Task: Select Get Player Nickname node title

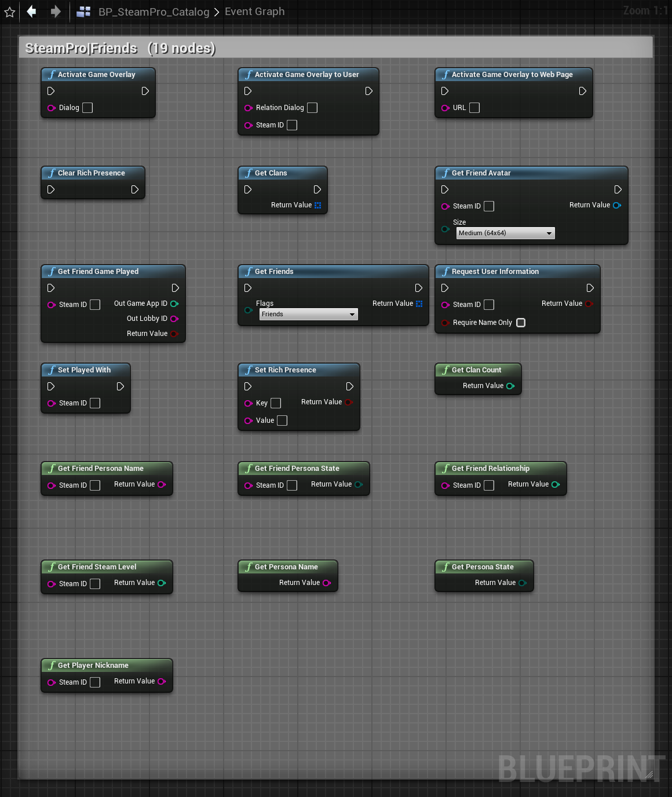Action: coord(93,665)
